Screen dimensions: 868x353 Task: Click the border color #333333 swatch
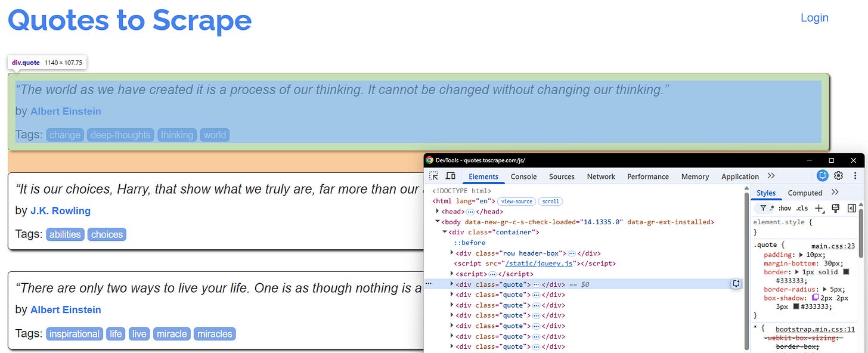(846, 271)
